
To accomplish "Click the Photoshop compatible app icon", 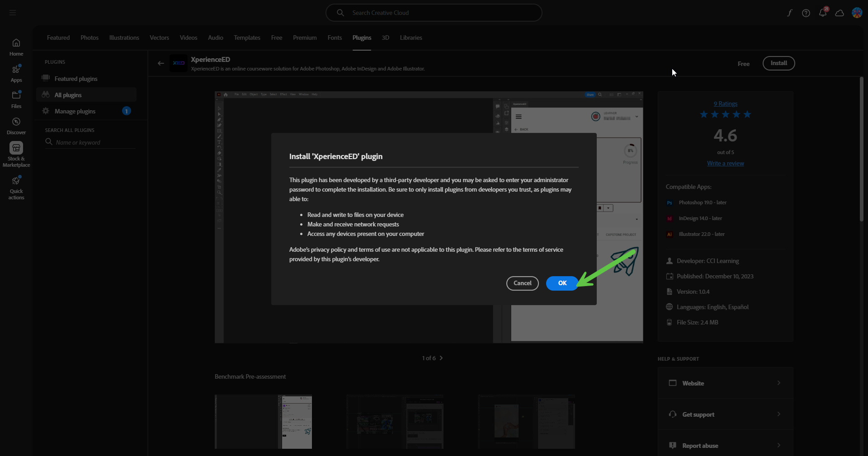I will coord(670,203).
